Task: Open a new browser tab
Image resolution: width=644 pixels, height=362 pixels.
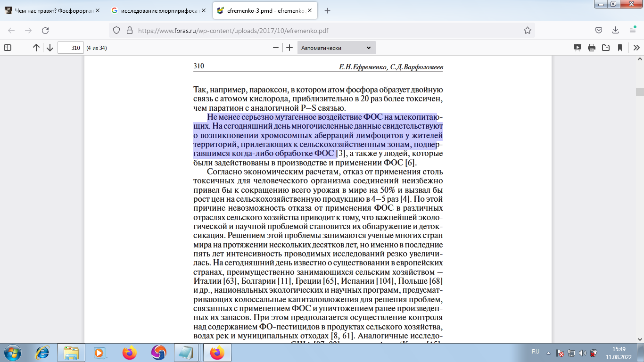Action: click(328, 10)
